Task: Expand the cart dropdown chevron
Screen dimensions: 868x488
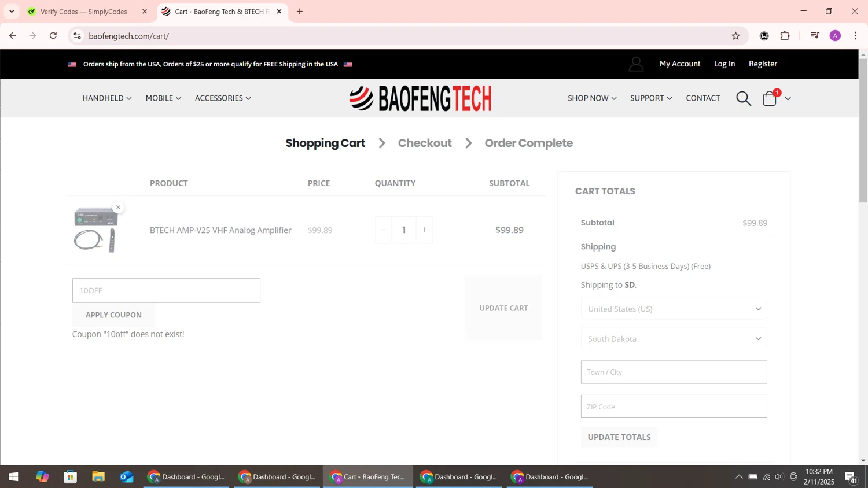Action: pos(788,99)
